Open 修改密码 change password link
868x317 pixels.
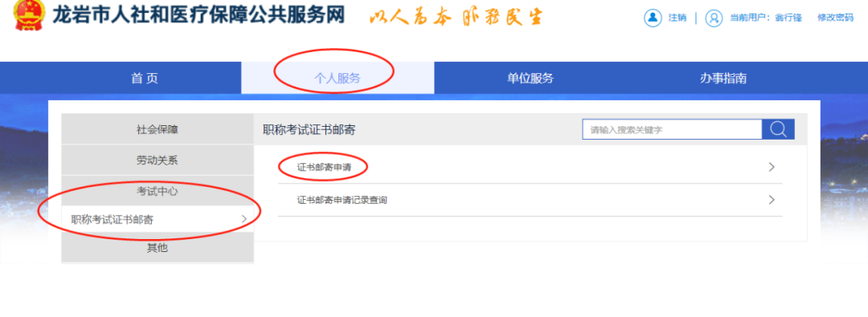835,18
